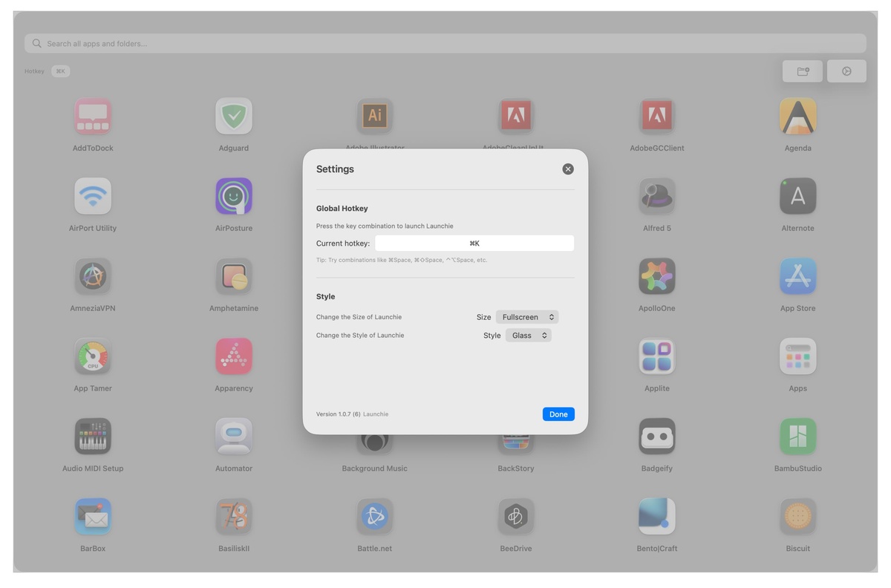Open the Automator robot icon

coord(234,437)
